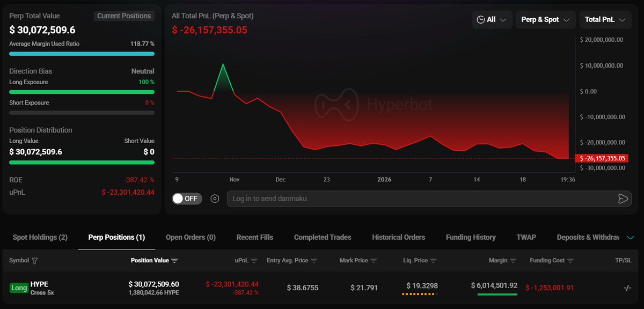Switch to the Spot Holdings (2) tab

(40, 237)
